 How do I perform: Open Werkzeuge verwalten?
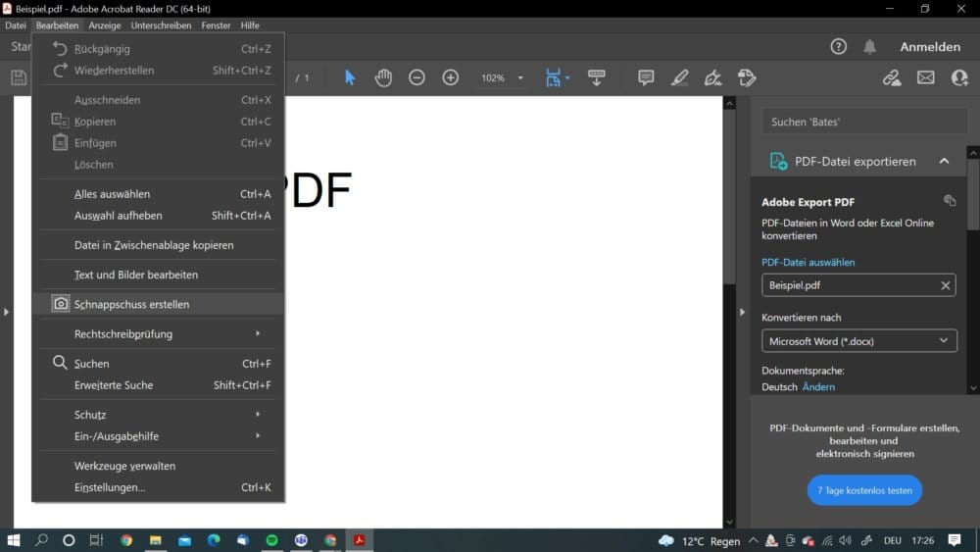(x=158, y=466)
